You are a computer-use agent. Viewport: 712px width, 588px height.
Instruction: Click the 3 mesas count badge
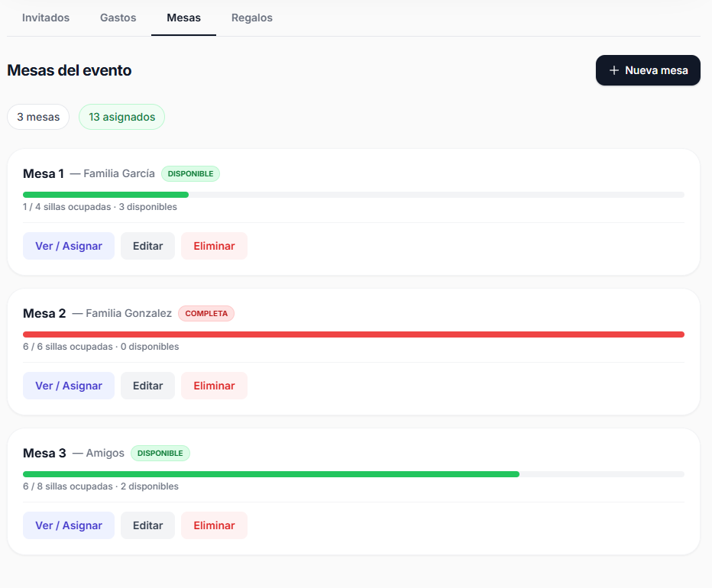[x=38, y=117]
